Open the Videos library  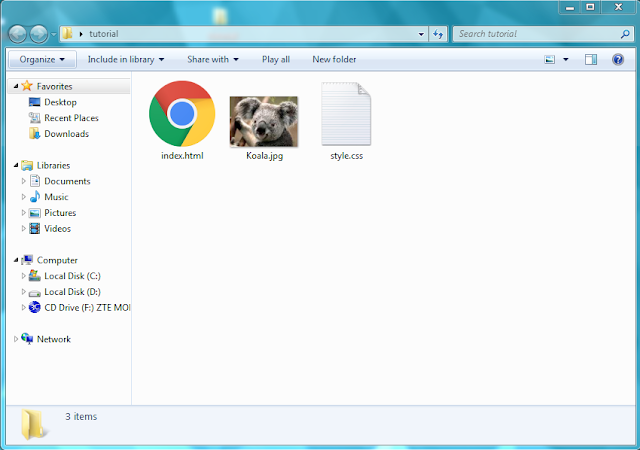point(58,229)
